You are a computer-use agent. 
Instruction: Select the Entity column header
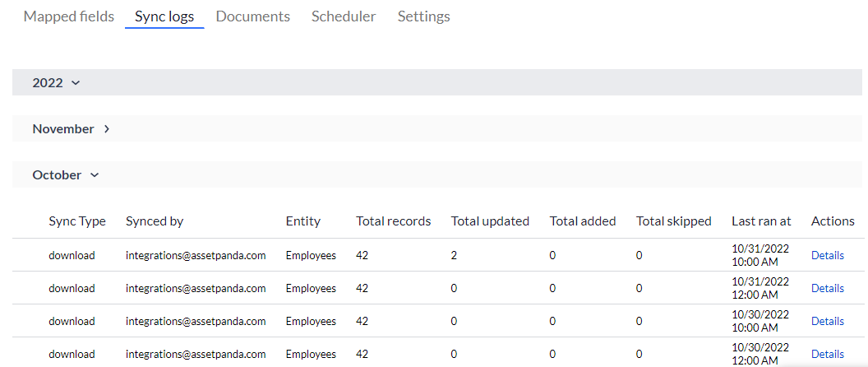303,221
